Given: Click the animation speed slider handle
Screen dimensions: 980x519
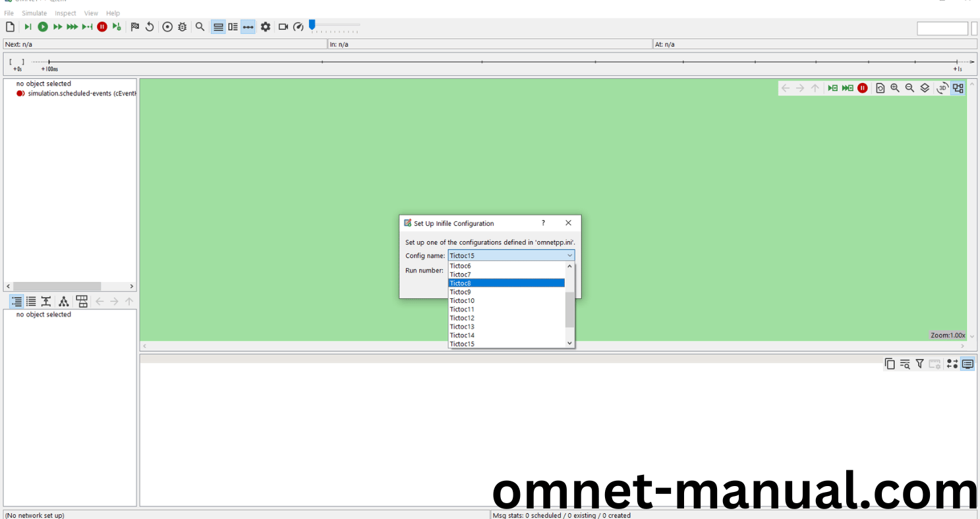Looking at the screenshot, I should click(312, 25).
